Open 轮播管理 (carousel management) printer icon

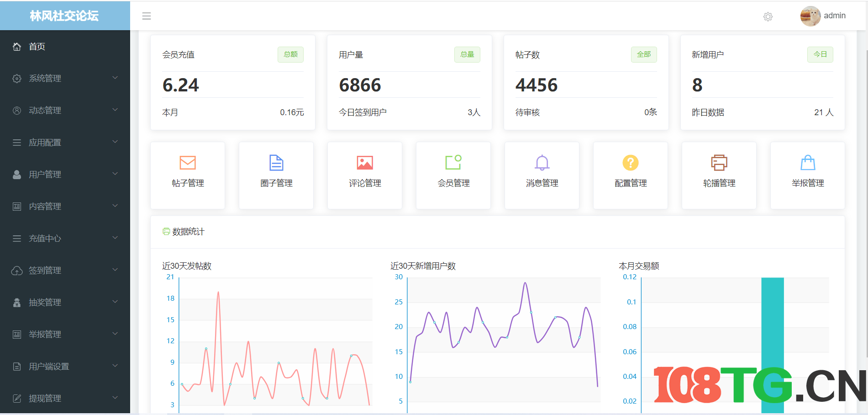[719, 162]
